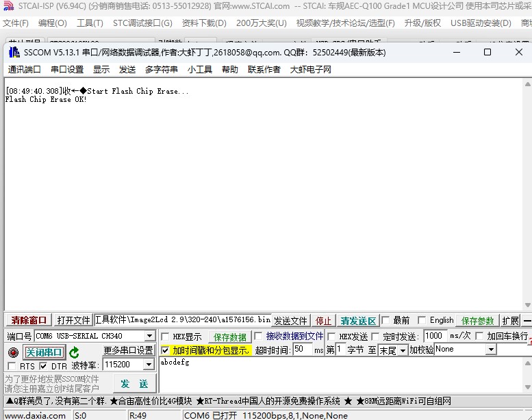
Task: Click receive area scrollbar down arrow
Action: (528, 305)
